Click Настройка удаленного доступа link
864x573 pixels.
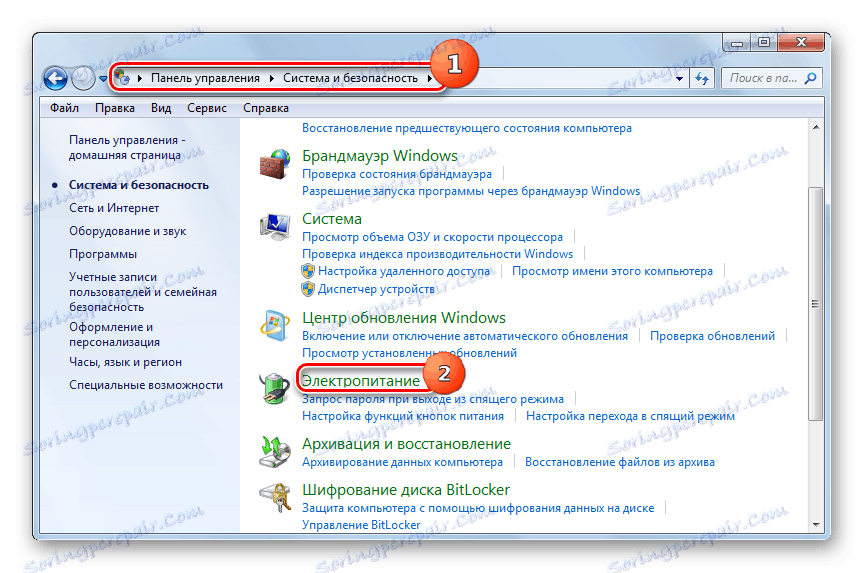[x=404, y=271]
